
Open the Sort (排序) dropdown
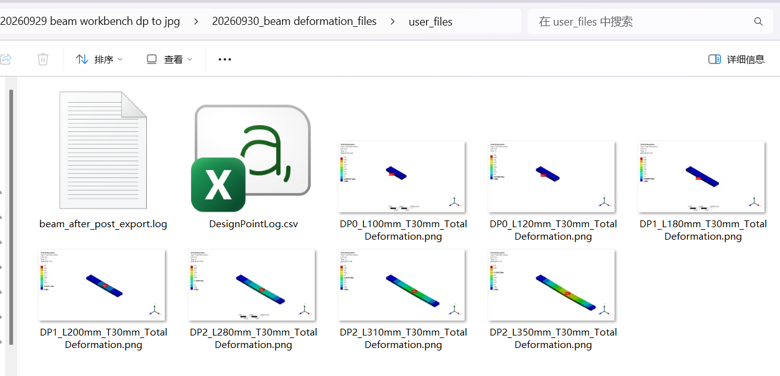click(x=99, y=59)
